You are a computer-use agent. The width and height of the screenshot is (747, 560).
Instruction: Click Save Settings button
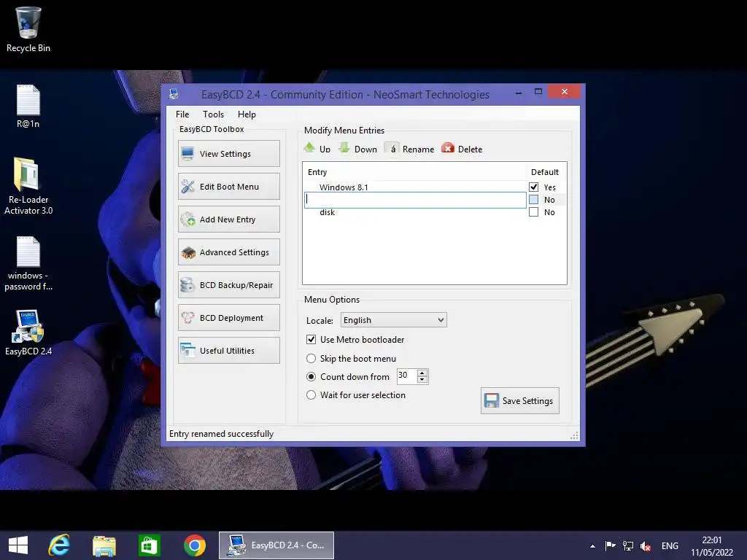tap(519, 401)
